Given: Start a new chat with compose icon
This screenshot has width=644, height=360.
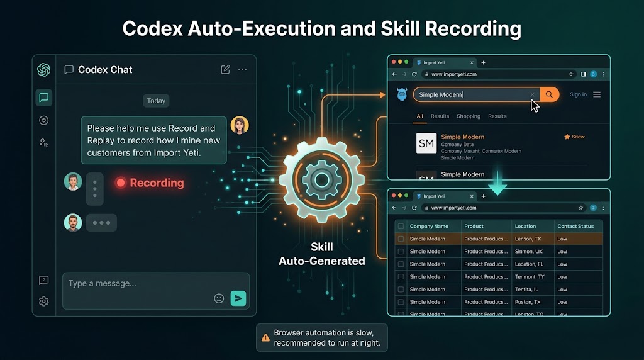Looking at the screenshot, I should 226,69.
